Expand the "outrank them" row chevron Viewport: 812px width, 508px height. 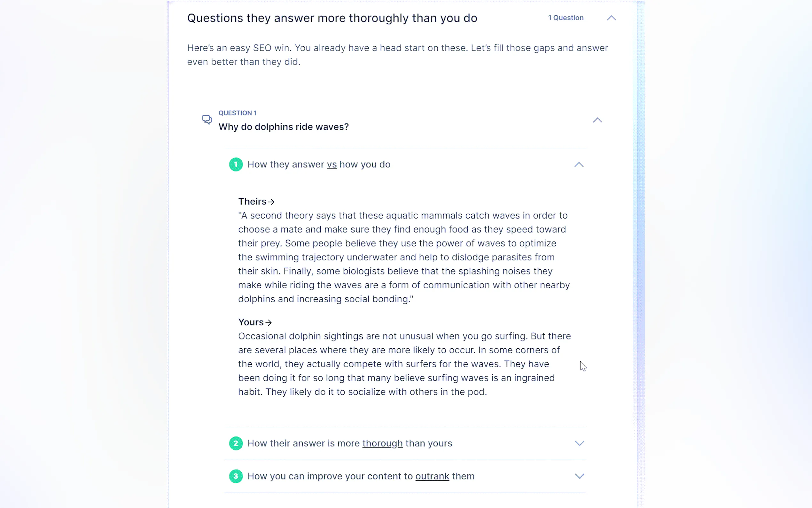(x=579, y=476)
